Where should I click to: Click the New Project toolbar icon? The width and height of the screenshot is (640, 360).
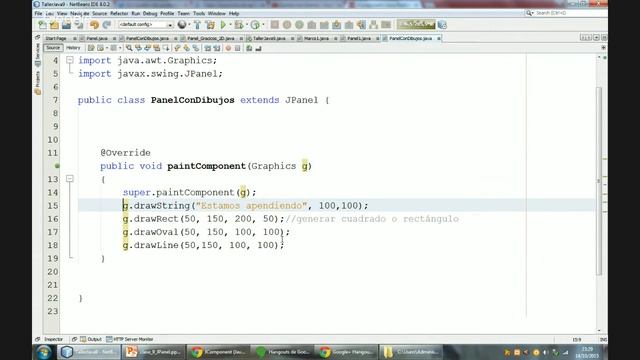pyautogui.click(x=54, y=25)
